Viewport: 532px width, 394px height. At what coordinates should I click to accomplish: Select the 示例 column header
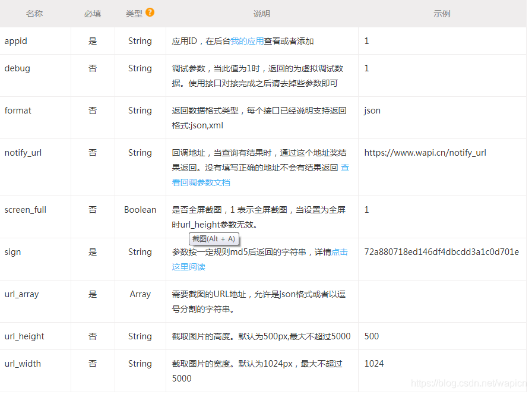[x=442, y=14]
